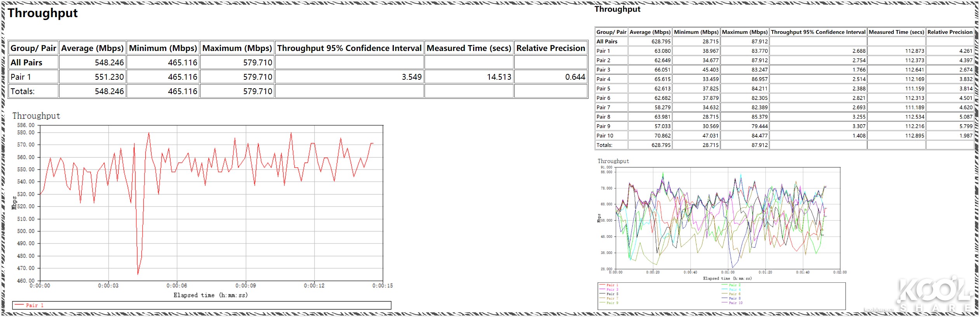Click the 0:00:06 tick label on left chart
The width and height of the screenshot is (980, 317).
point(177,286)
